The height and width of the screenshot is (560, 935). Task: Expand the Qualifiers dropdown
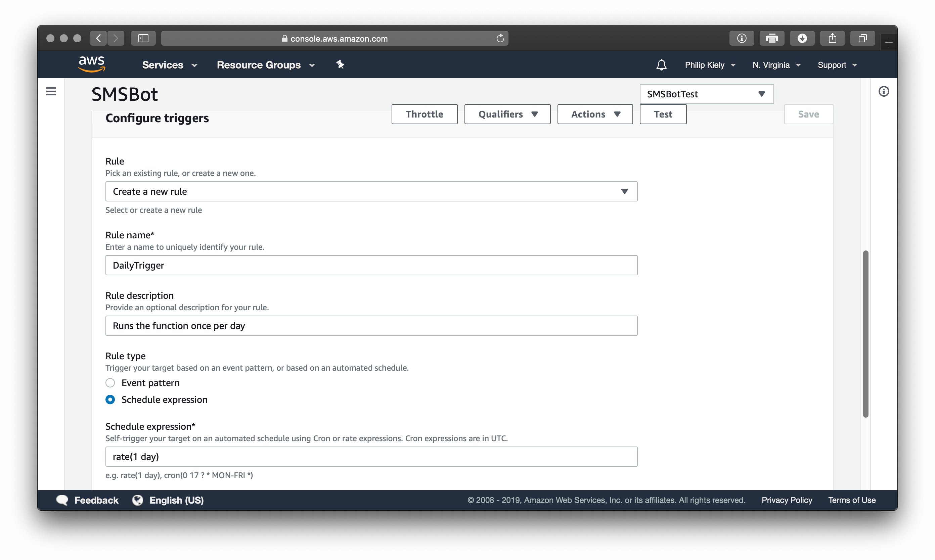507,114
